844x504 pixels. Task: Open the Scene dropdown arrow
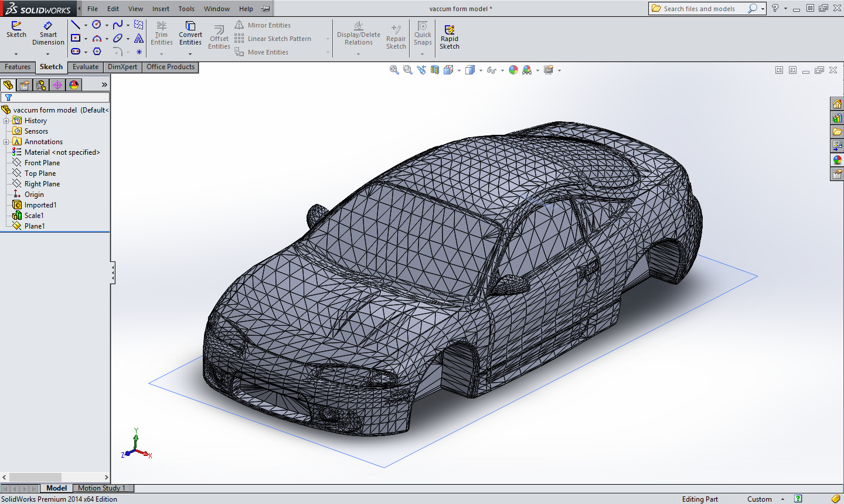click(537, 70)
